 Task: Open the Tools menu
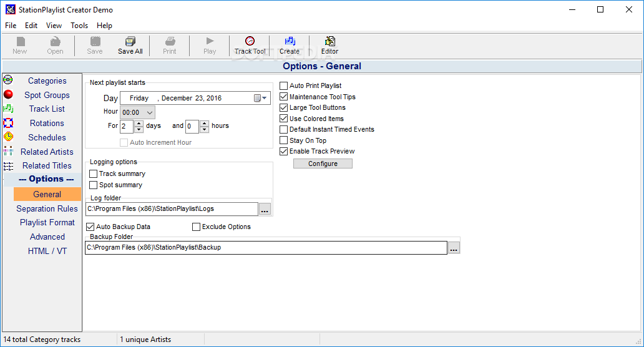[x=79, y=26]
